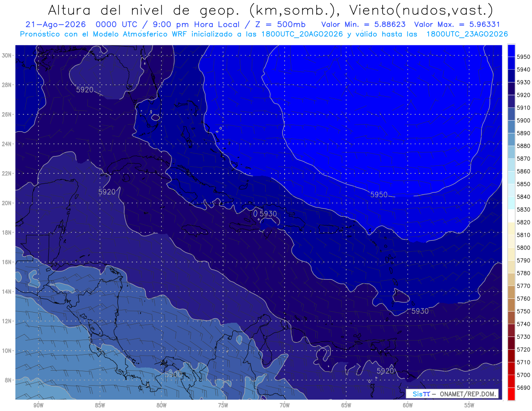Click the SisTT - ONAMET/REP.DOM. logo box

pyautogui.click(x=452, y=394)
